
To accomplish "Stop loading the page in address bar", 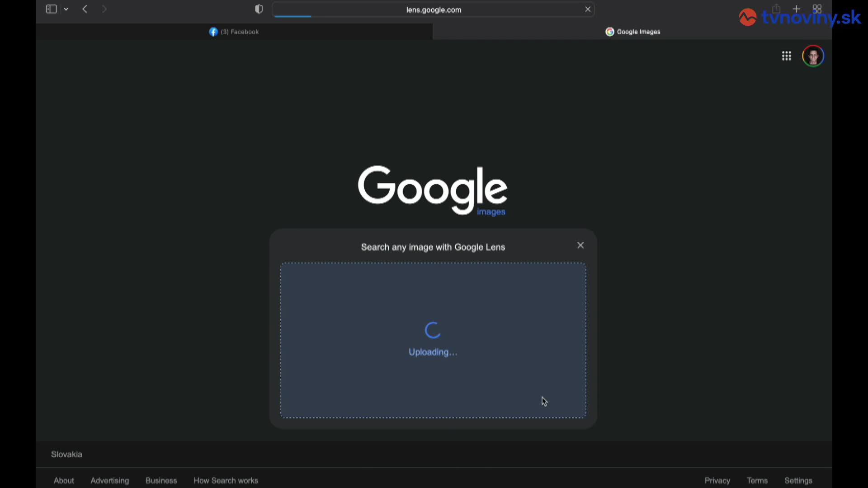I will pyautogui.click(x=588, y=9).
